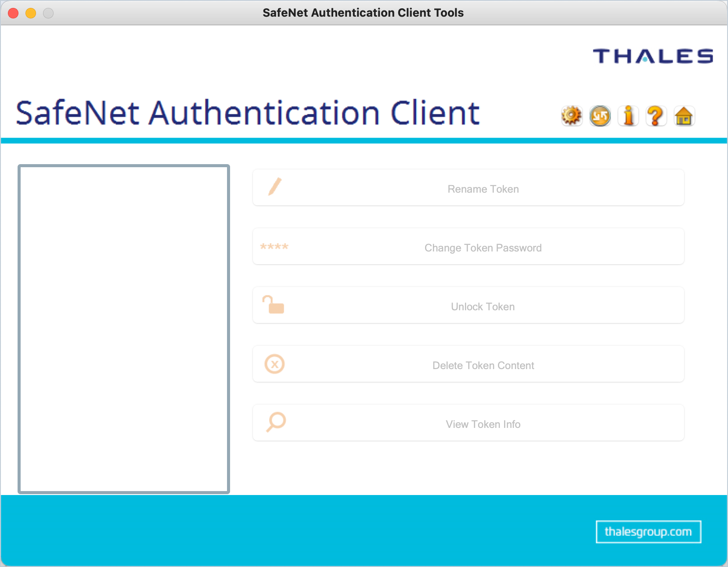728x567 pixels.
Task: Click the Thales logo
Action: coord(653,56)
